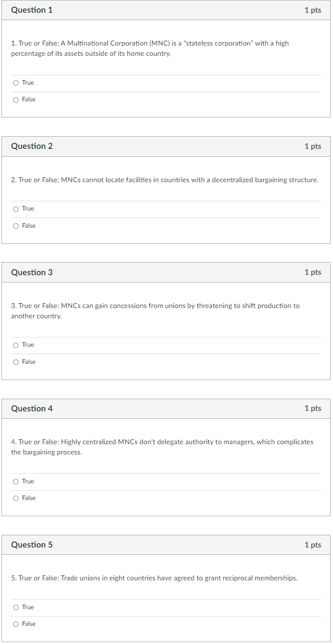This screenshot has width=333, height=644.
Task: Select True for Question 4
Action: click(x=15, y=481)
